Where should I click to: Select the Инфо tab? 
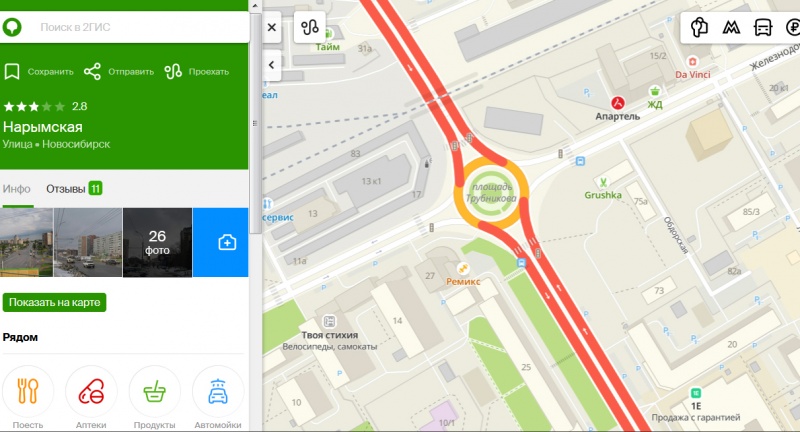click(17, 189)
